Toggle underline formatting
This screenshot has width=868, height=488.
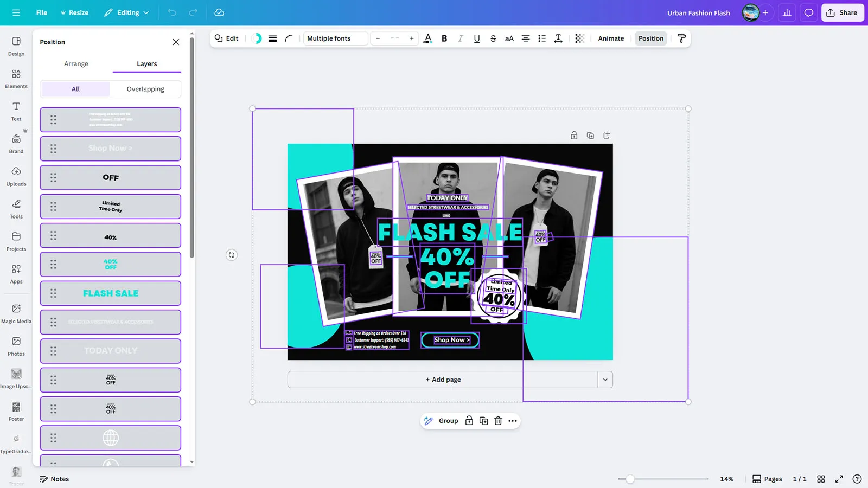(x=476, y=38)
